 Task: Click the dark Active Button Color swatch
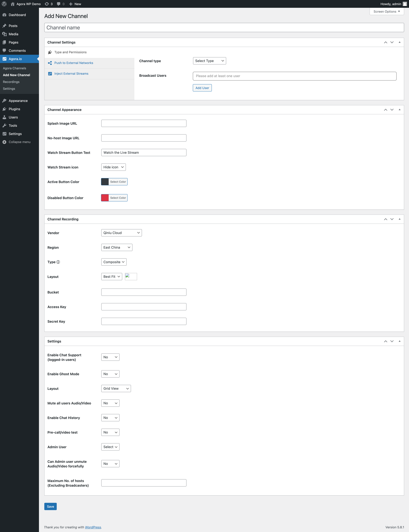105,182
